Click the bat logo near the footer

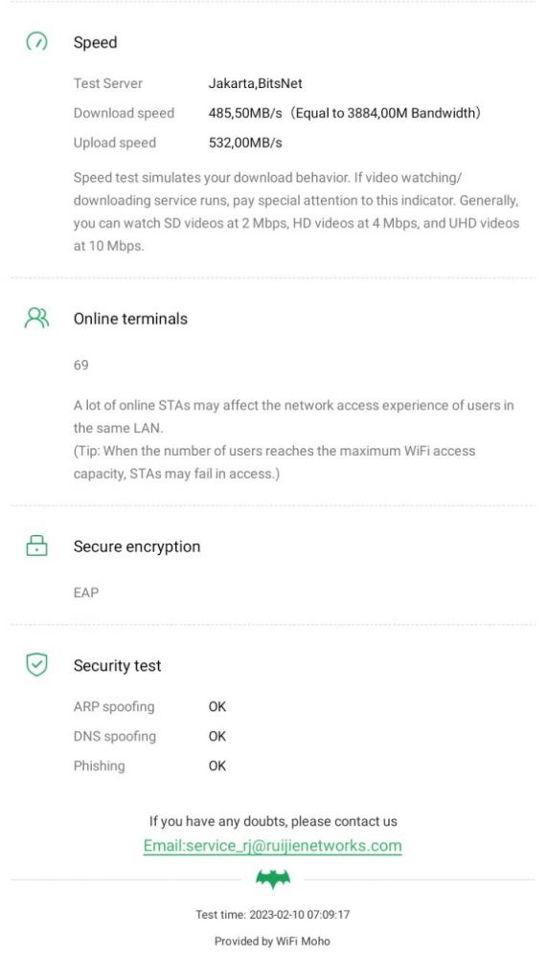[x=273, y=880]
